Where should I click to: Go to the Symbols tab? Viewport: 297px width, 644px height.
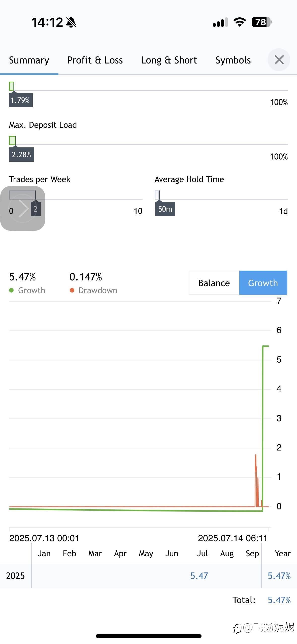tap(233, 60)
